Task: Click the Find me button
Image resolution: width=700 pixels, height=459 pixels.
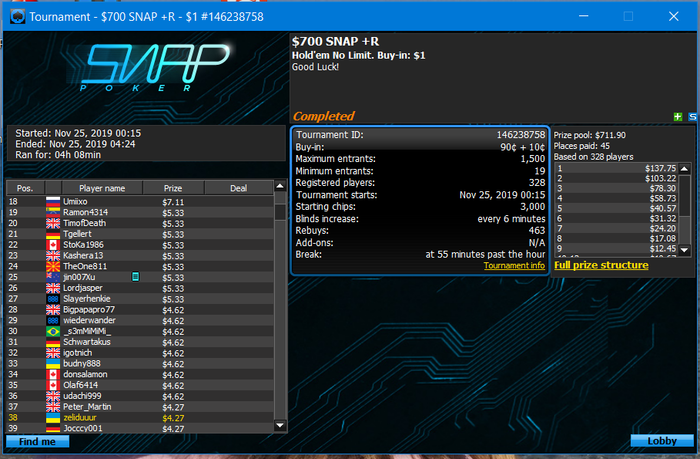Action: [x=38, y=442]
